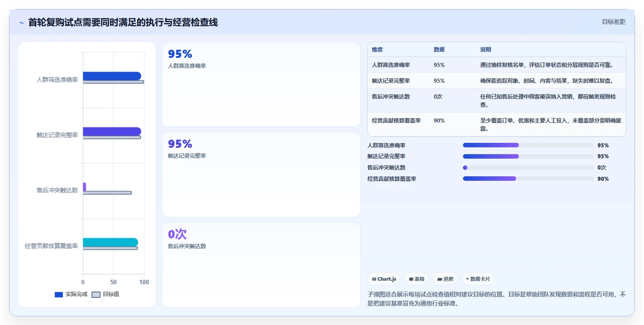Open the 95% 触达记录完整率 stat card
The height and width of the screenshot is (325, 644).
tap(261, 174)
